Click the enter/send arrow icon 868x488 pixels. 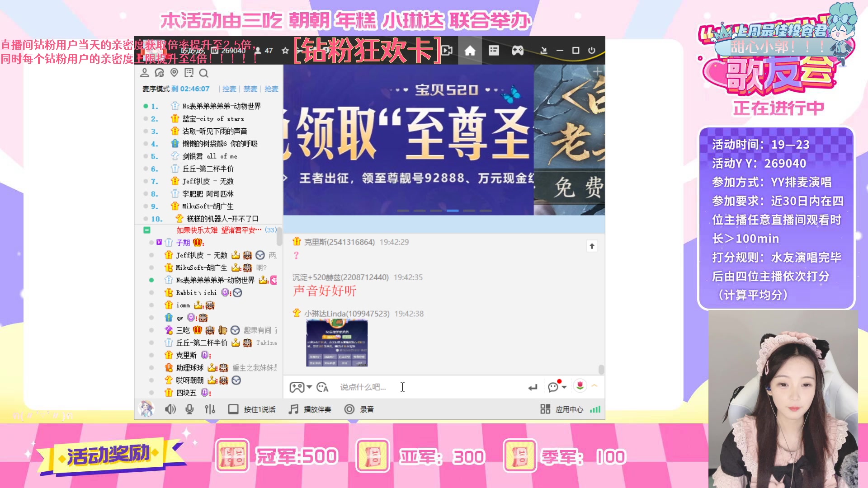point(533,387)
